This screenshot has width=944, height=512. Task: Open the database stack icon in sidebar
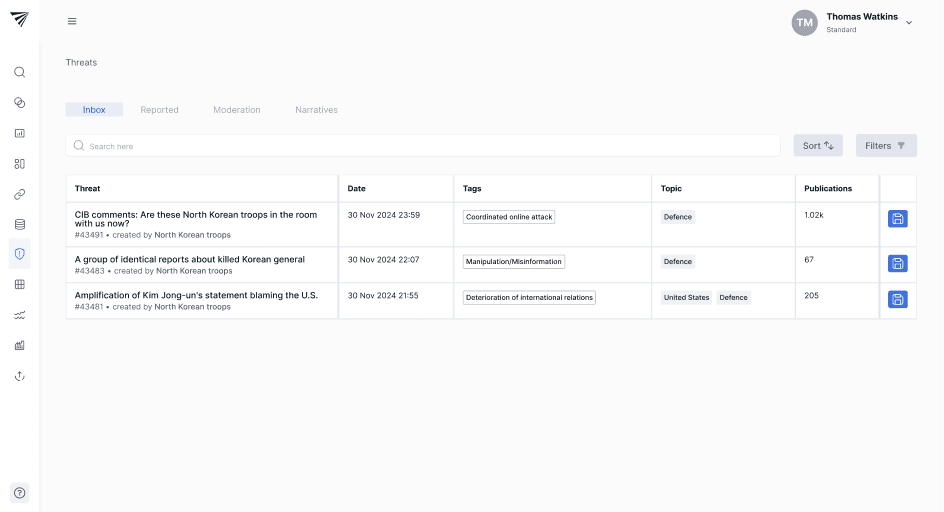click(19, 224)
